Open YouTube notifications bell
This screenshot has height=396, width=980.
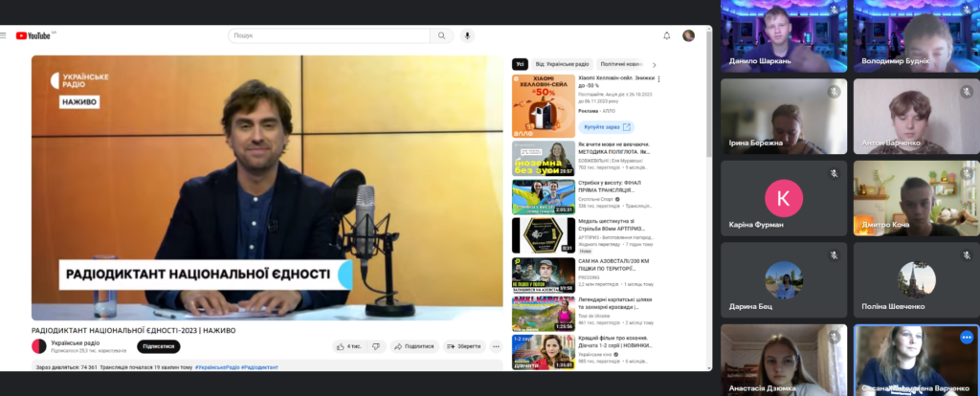(667, 35)
